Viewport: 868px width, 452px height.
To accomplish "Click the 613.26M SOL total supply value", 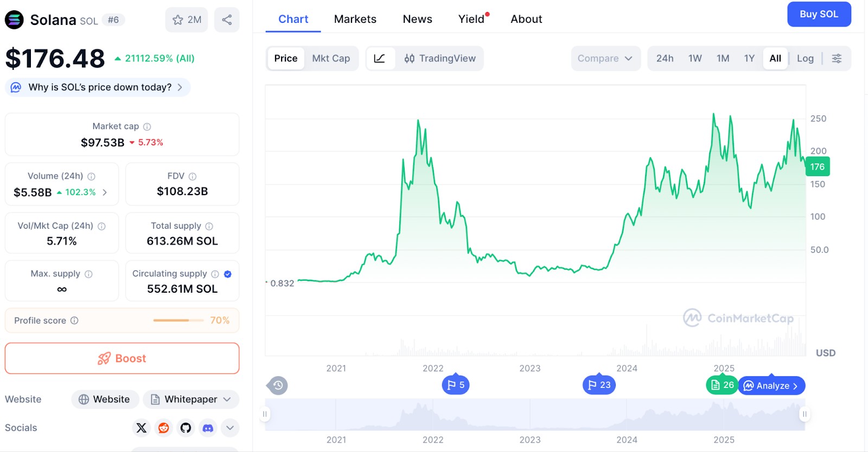I will [182, 241].
